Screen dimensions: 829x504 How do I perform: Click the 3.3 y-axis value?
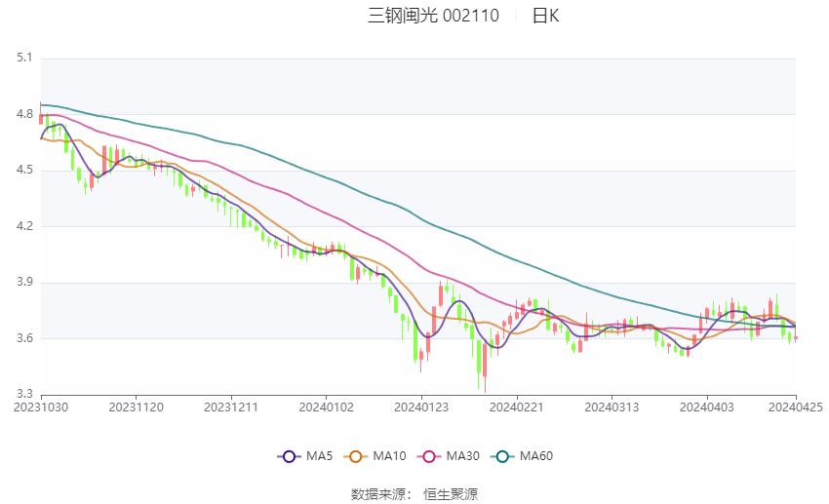click(24, 394)
